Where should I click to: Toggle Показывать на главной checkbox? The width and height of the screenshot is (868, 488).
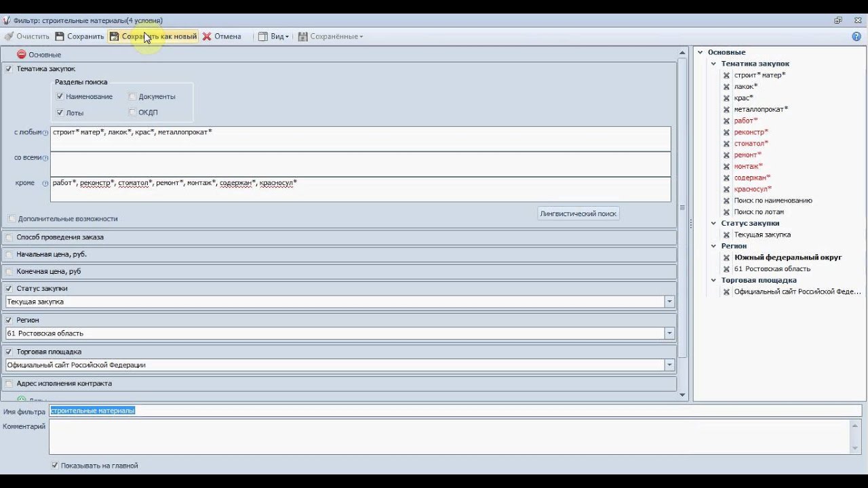55,466
